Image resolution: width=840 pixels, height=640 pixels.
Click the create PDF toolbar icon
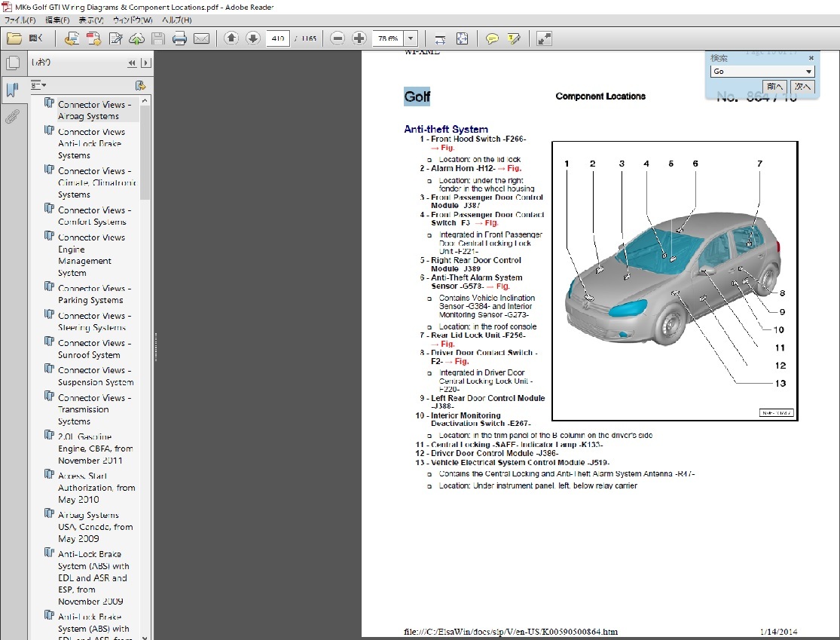pyautogui.click(x=93, y=38)
